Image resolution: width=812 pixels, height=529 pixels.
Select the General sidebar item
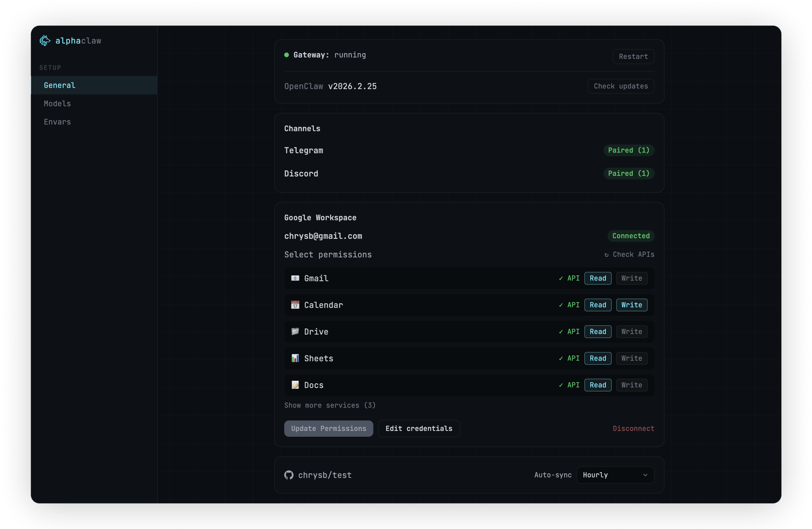tap(94, 85)
